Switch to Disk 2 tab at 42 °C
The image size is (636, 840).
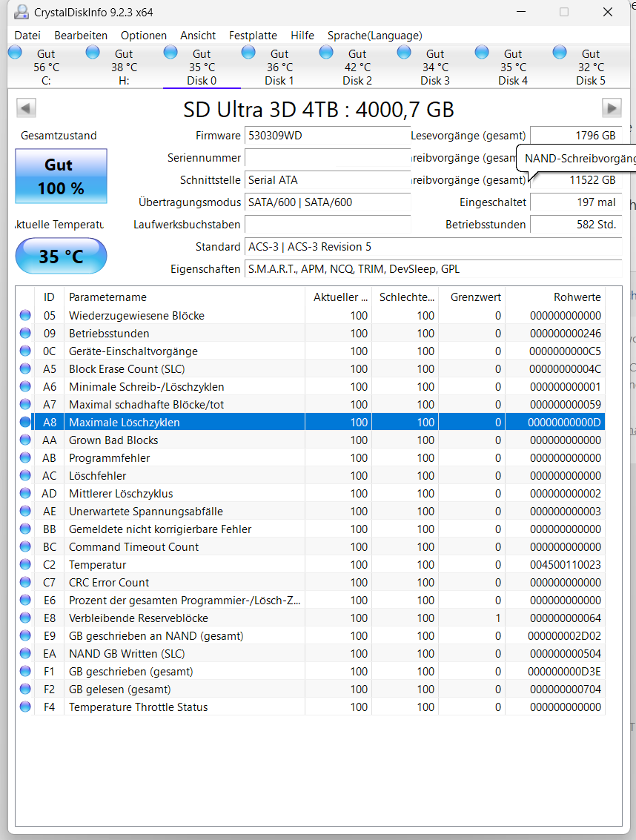tap(357, 67)
